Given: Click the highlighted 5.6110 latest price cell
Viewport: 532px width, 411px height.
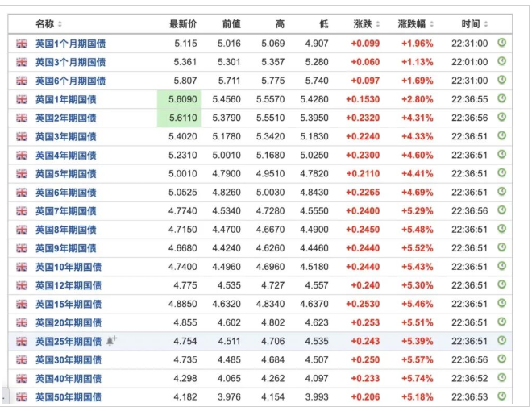Looking at the screenshot, I should [179, 118].
